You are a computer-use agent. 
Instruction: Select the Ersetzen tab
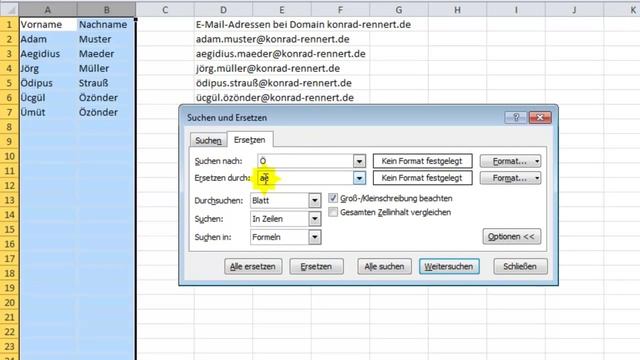pos(249,140)
